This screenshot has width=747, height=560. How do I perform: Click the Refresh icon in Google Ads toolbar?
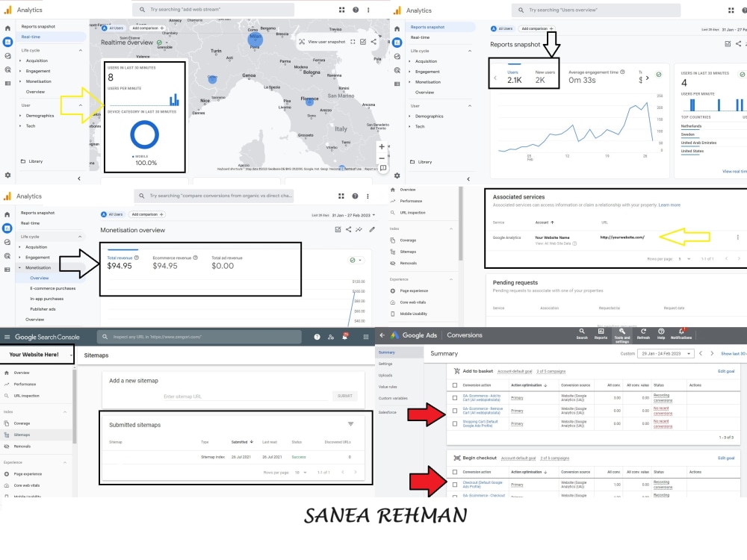coord(642,336)
